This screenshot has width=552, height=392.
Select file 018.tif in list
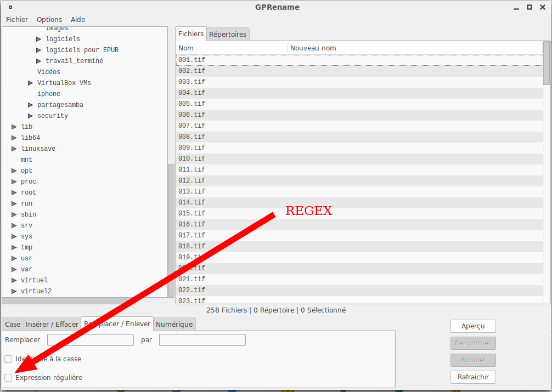point(359,246)
